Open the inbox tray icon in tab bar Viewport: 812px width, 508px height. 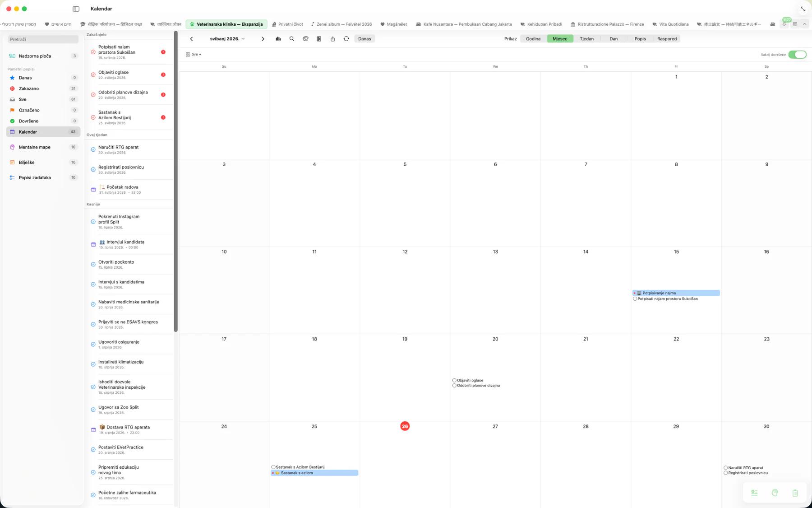(772, 24)
